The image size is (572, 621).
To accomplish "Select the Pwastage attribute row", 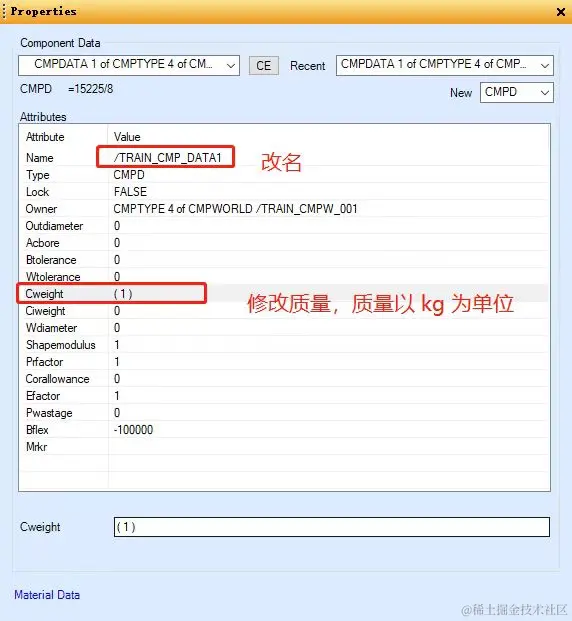I will [x=284, y=413].
